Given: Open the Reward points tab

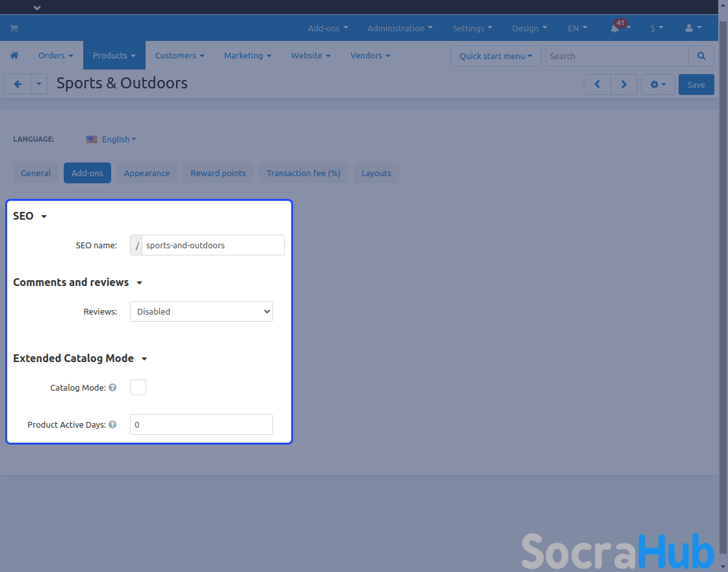Looking at the screenshot, I should (x=218, y=173).
